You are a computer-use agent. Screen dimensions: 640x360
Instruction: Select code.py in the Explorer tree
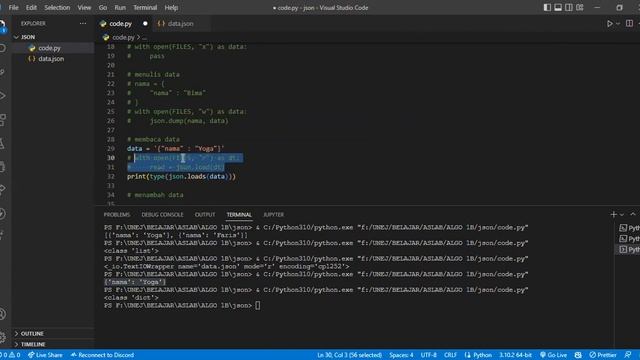pyautogui.click(x=49, y=48)
